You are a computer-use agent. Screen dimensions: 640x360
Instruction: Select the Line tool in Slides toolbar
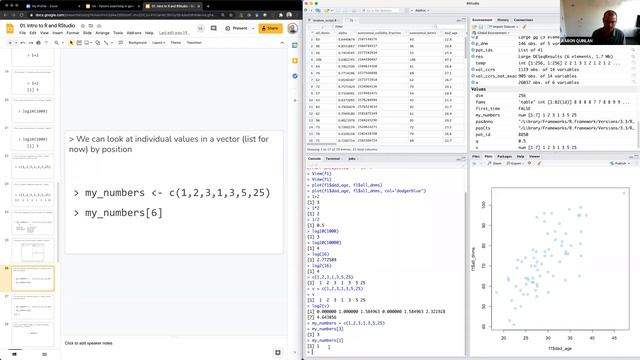(x=106, y=42)
